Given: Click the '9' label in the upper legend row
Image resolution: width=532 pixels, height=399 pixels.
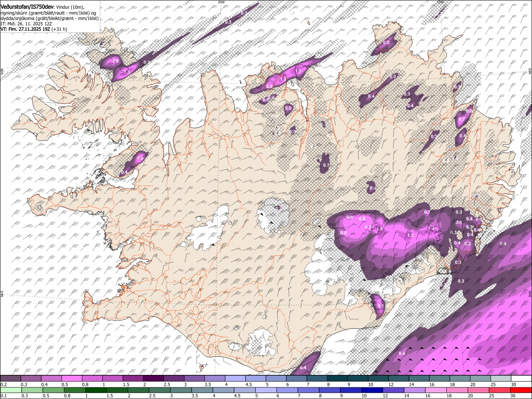Looking at the screenshot, I should 348,384.
